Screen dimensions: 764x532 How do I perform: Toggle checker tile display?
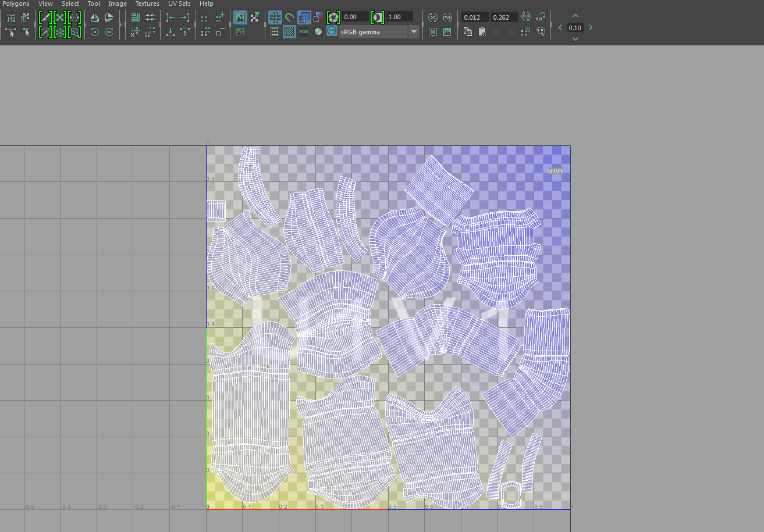pos(289,32)
